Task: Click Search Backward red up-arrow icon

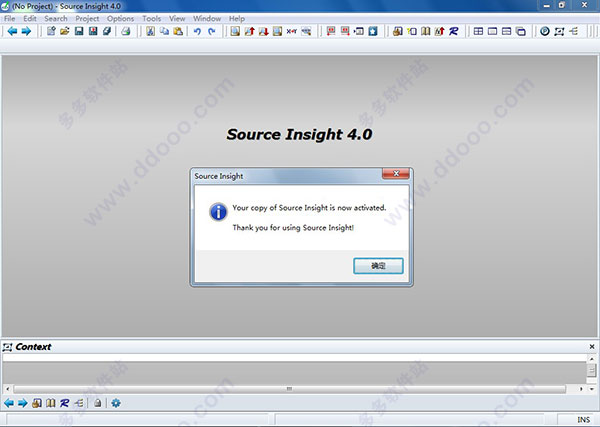Action: click(249, 31)
